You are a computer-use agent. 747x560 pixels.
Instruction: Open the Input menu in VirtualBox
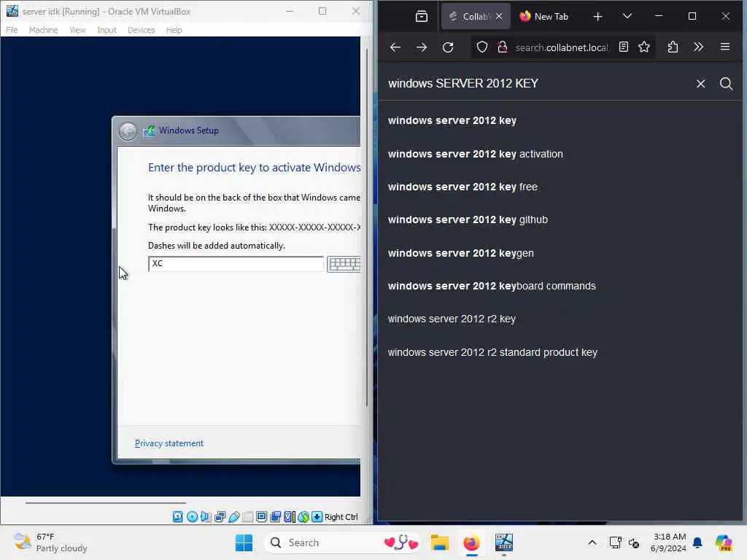(x=107, y=30)
